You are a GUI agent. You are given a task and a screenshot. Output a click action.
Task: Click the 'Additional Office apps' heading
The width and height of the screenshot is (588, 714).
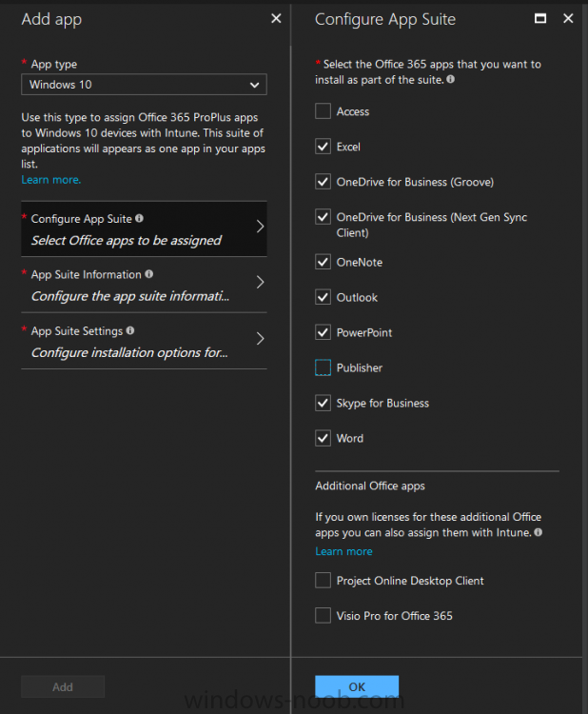tap(370, 486)
